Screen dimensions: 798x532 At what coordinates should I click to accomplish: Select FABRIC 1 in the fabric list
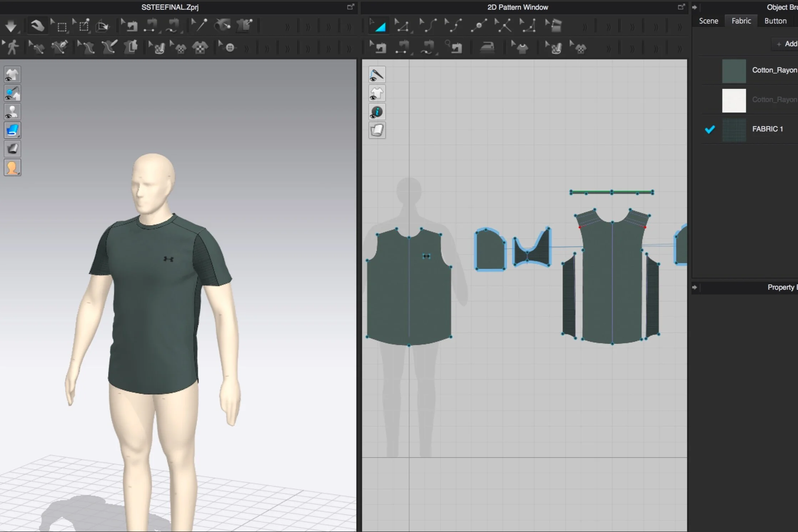(x=768, y=129)
